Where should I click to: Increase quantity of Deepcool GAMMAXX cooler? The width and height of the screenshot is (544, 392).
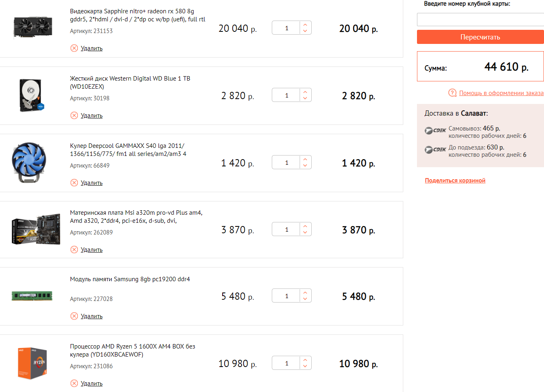coord(305,159)
